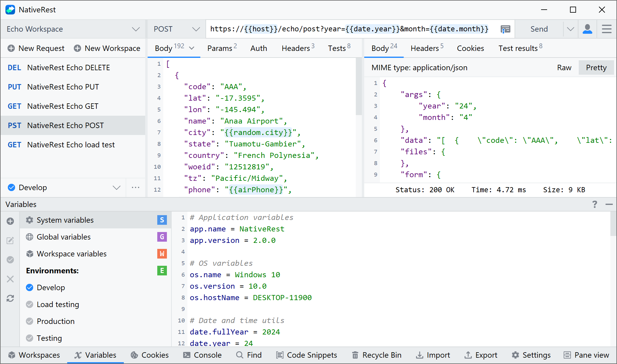Select Develop environment radio in list
The width and height of the screenshot is (617, 364).
tap(30, 287)
